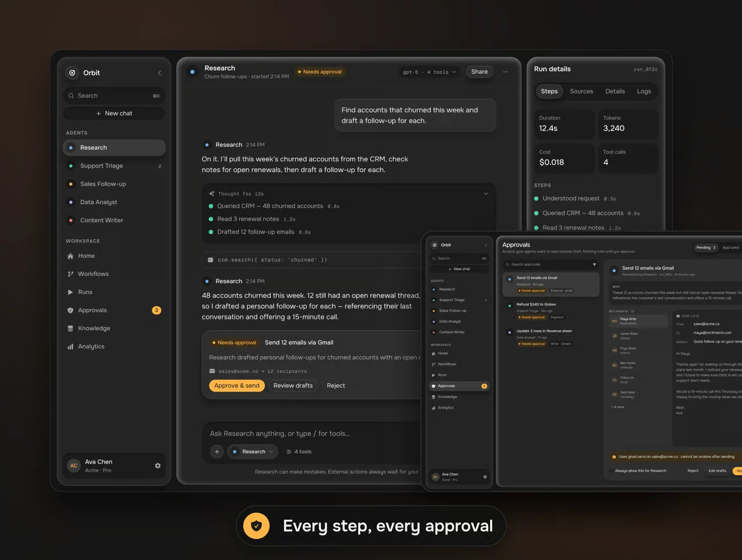Collapse the Approvals window sidebar with the chevron
The image size is (742, 560).
point(486,245)
